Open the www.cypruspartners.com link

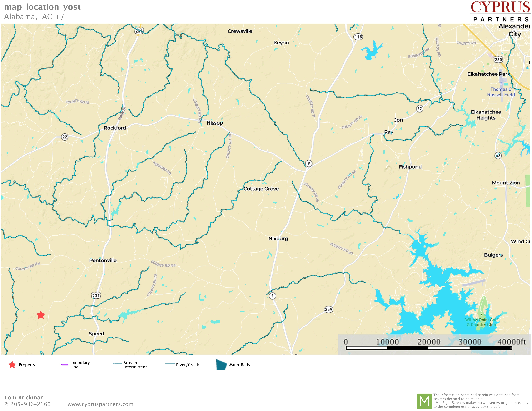[x=100, y=404]
